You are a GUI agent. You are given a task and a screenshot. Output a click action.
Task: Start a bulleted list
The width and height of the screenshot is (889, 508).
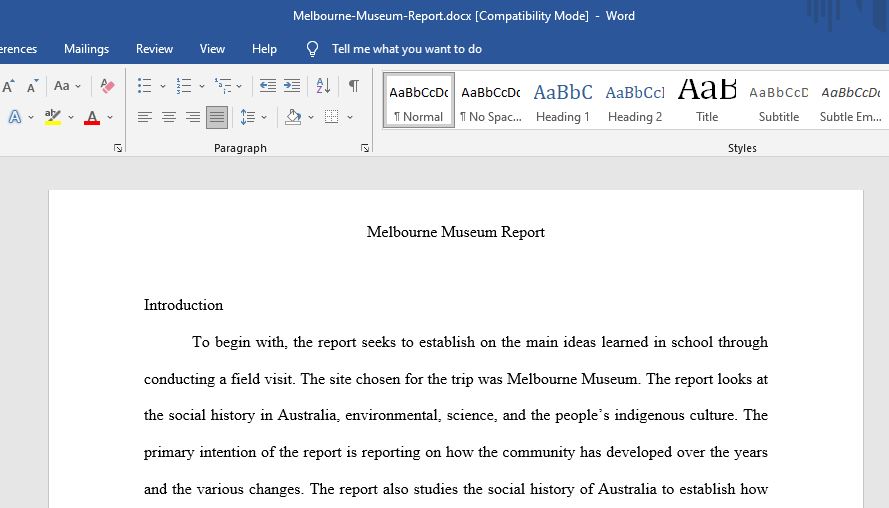pyautogui.click(x=145, y=86)
